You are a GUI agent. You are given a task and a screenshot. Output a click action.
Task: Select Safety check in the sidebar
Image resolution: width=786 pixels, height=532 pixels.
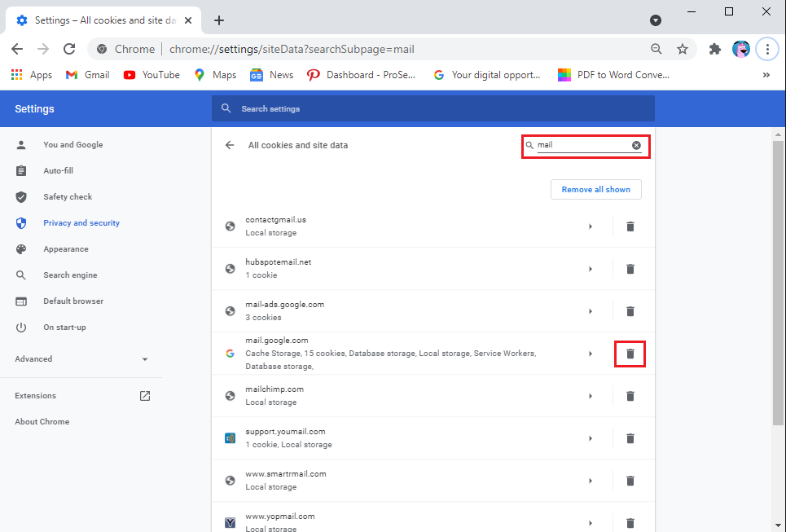point(68,196)
